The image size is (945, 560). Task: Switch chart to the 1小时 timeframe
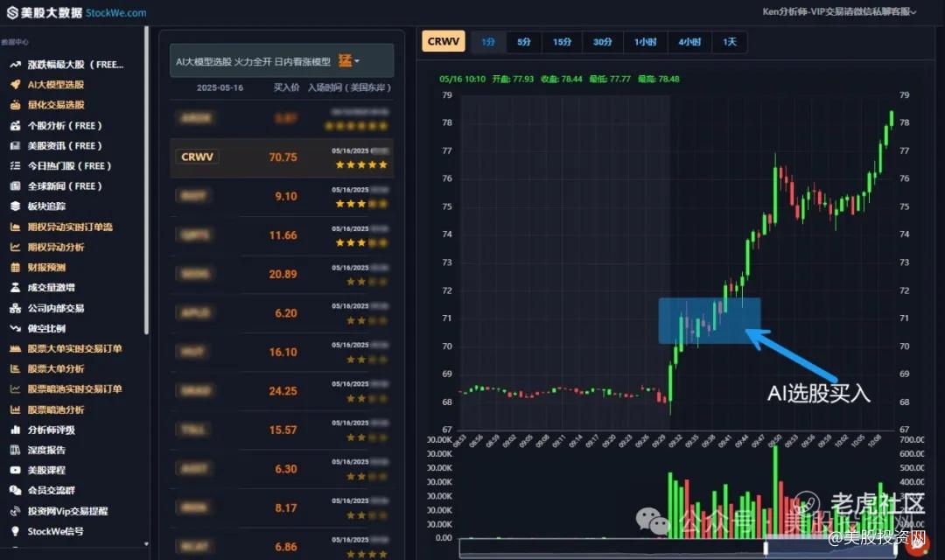coord(645,42)
